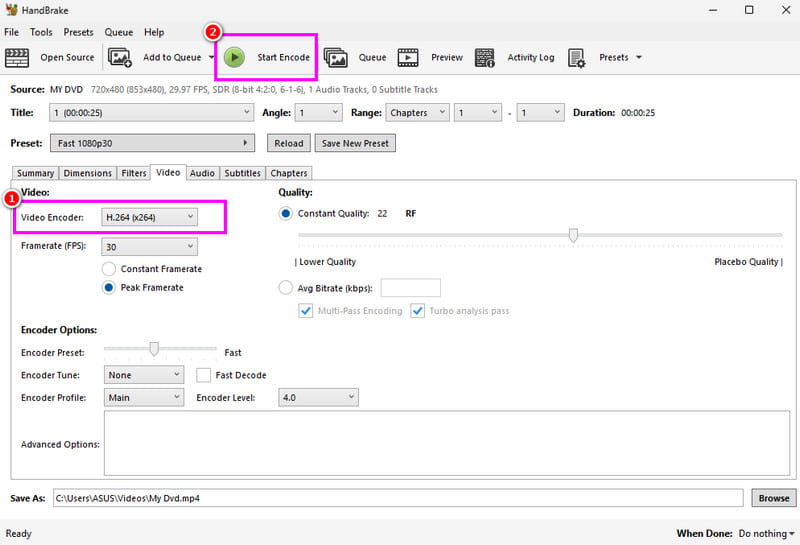
Task: Select the Constant Framerate radio button
Action: tap(109, 269)
